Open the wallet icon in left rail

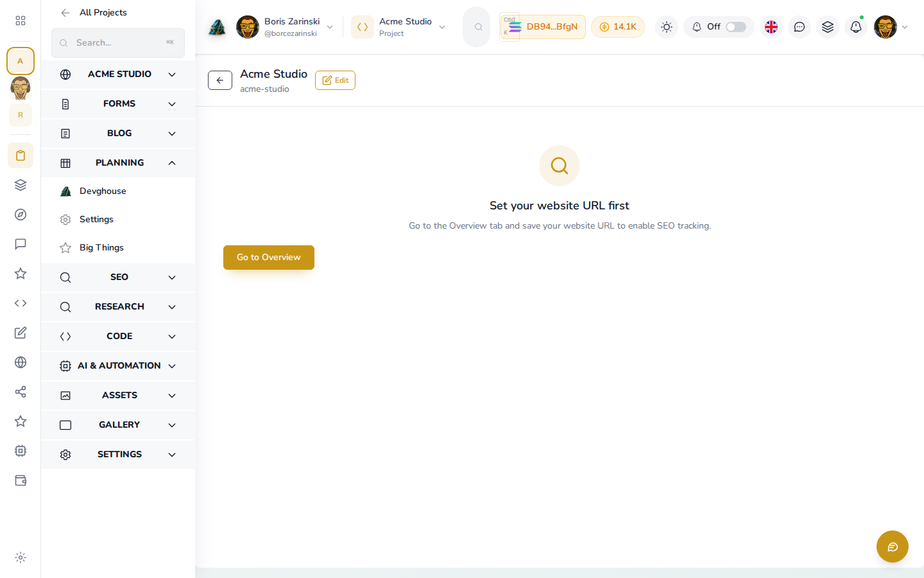(21, 480)
